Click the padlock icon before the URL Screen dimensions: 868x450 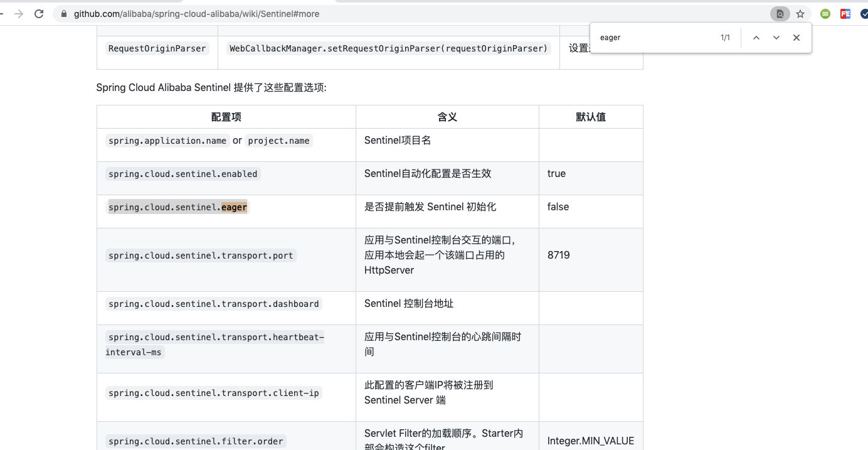tap(63, 13)
